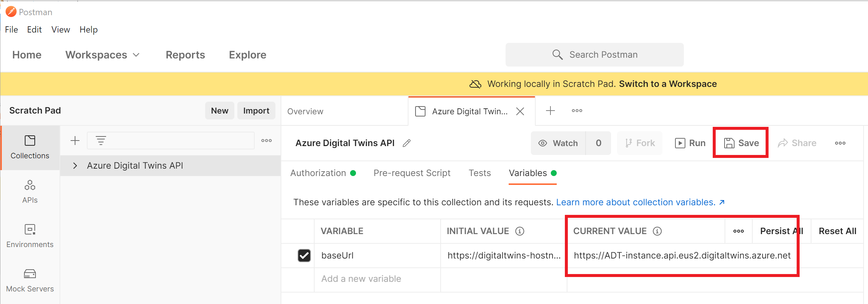Open the Explore page

pos(248,55)
